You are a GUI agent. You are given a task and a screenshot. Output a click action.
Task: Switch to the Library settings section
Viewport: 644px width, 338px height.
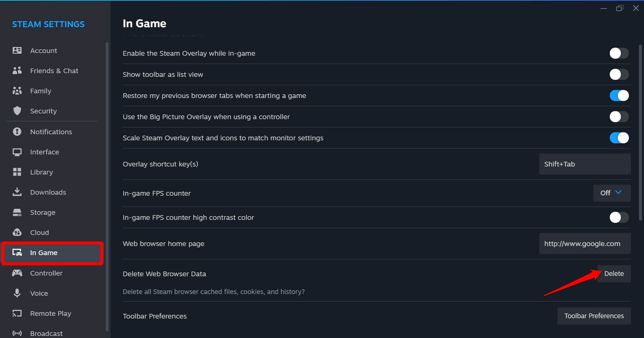[42, 172]
